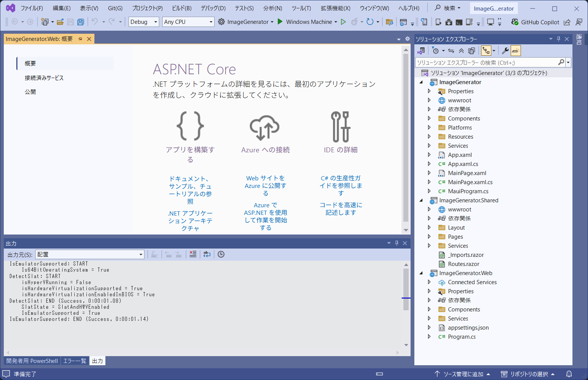Expand the MauiProgram.cs node
The width and height of the screenshot is (588, 380).
click(429, 191)
